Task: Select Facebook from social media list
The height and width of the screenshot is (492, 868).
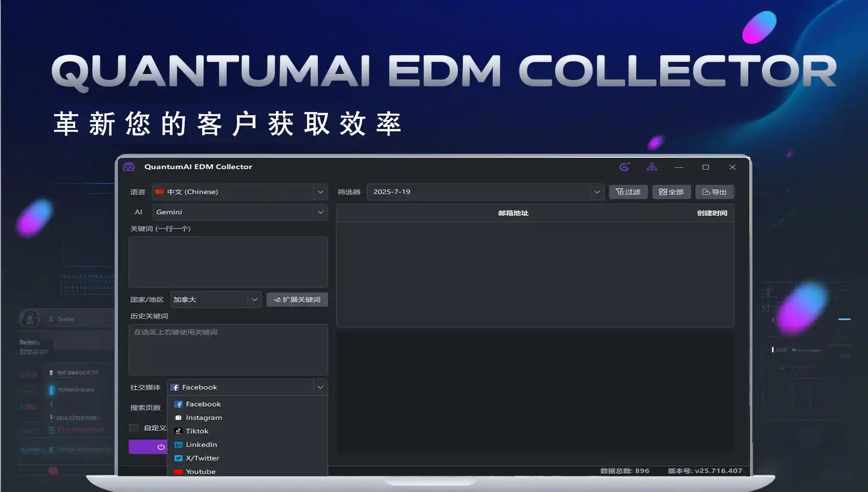Action: (247, 404)
